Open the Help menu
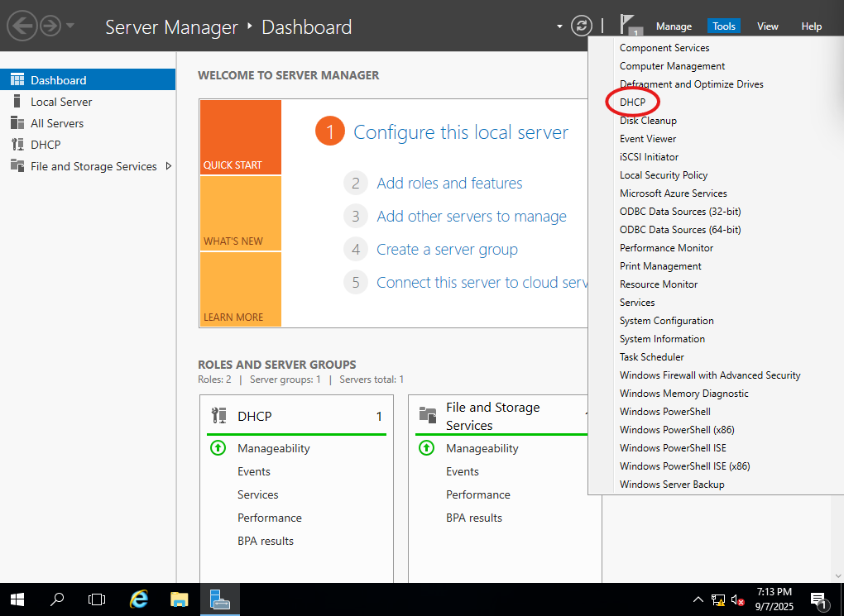This screenshot has width=844, height=616. click(811, 26)
